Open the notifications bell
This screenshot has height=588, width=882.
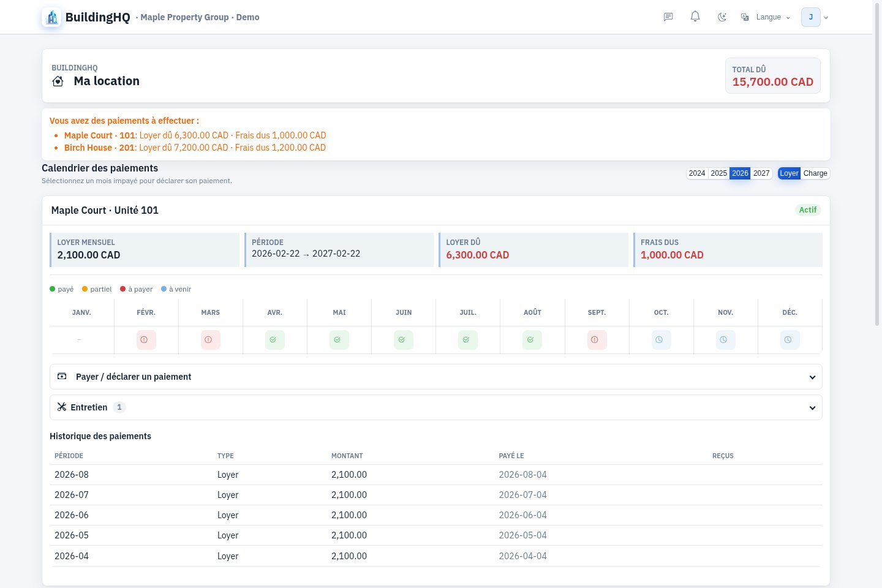pyautogui.click(x=695, y=17)
